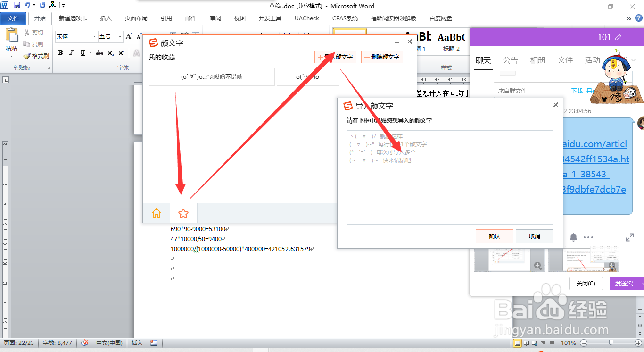Open the home tab icon in 颜文字 dialog
The image size is (644, 352).
[x=156, y=213]
